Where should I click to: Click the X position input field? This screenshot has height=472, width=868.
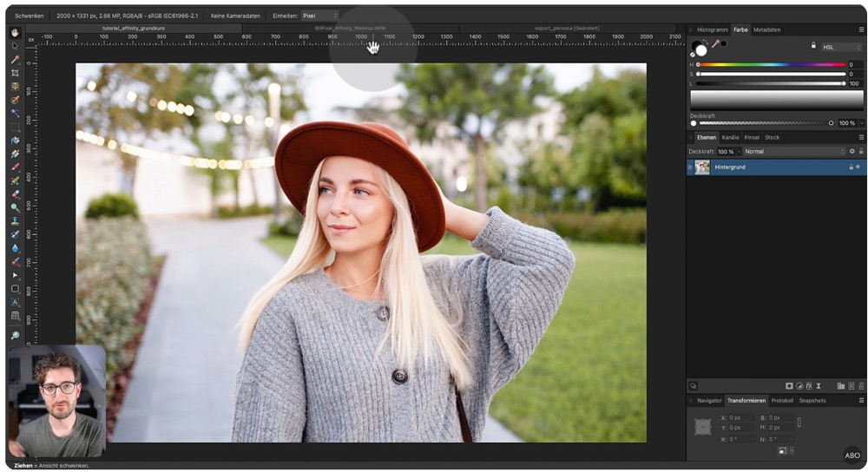[742, 418]
